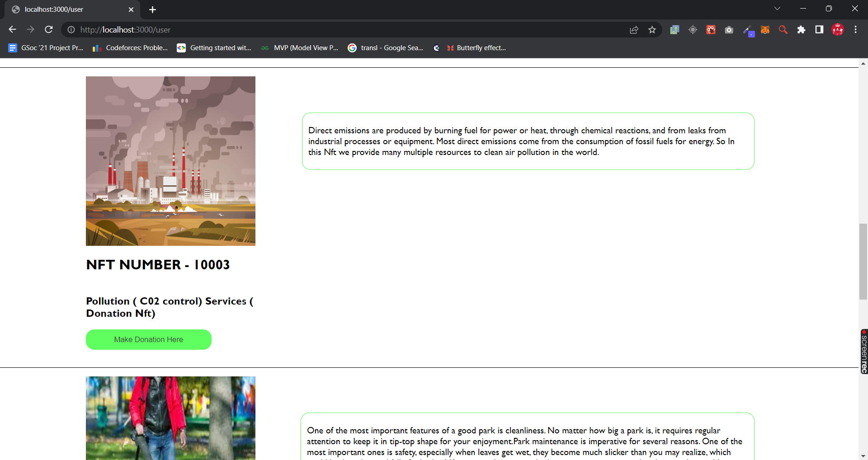Click the Pollution C02 control Services title
Screen dimensions: 868x460
(170, 307)
